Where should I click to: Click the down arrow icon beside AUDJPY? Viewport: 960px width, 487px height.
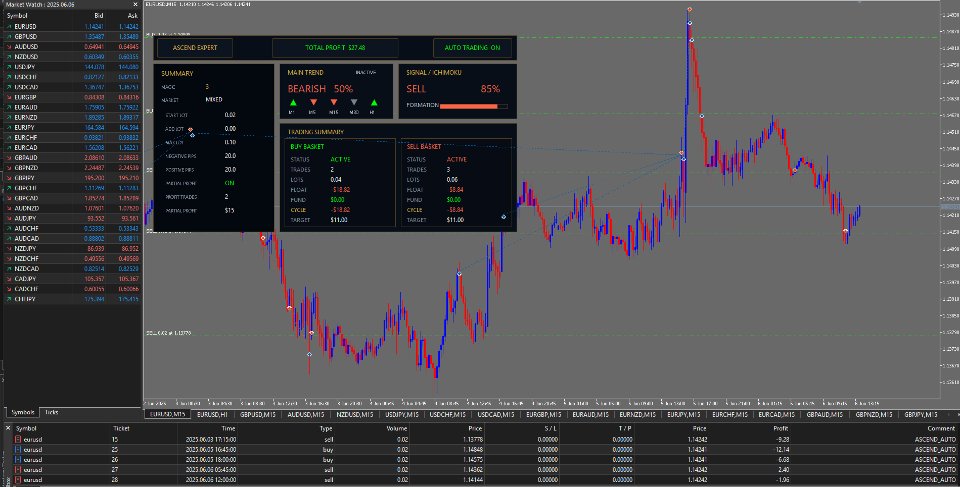9,218
